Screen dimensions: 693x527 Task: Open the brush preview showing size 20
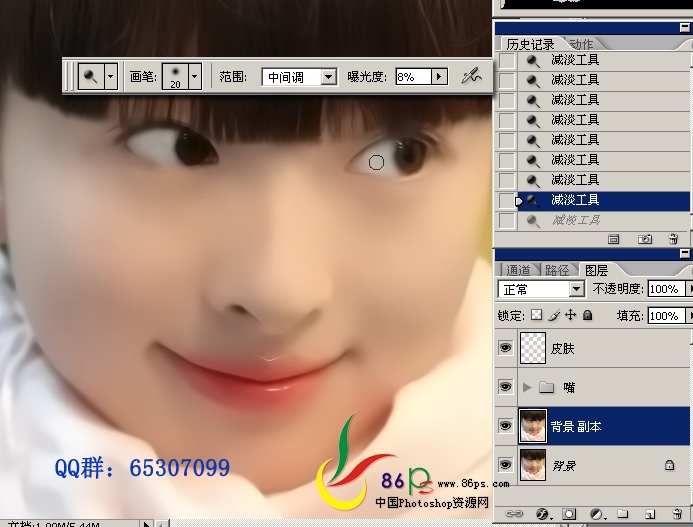click(175, 76)
